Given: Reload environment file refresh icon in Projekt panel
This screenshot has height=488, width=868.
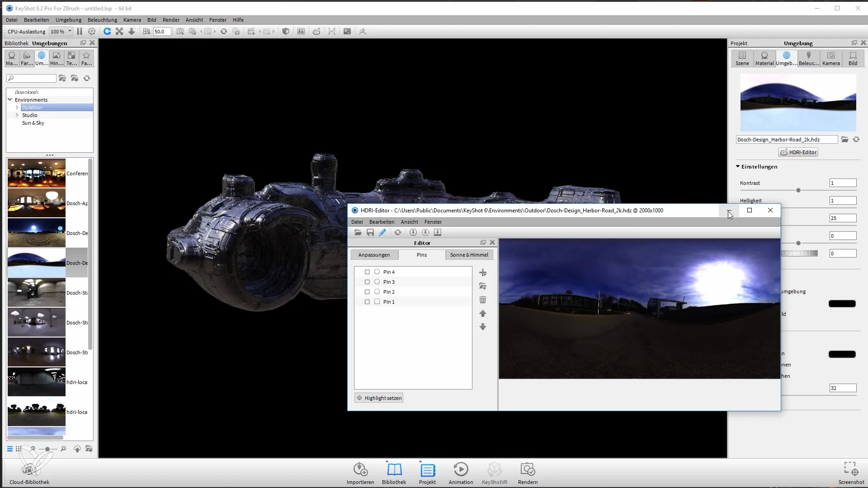Looking at the screenshot, I should point(856,140).
